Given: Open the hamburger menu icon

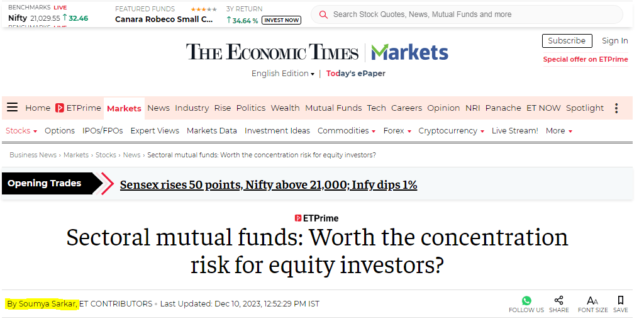Looking at the screenshot, I should tap(12, 108).
